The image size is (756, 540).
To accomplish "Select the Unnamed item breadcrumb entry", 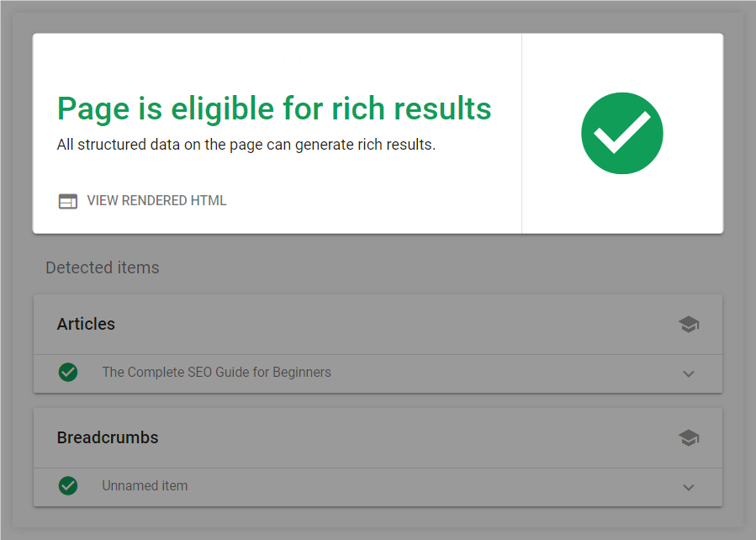I will [145, 485].
